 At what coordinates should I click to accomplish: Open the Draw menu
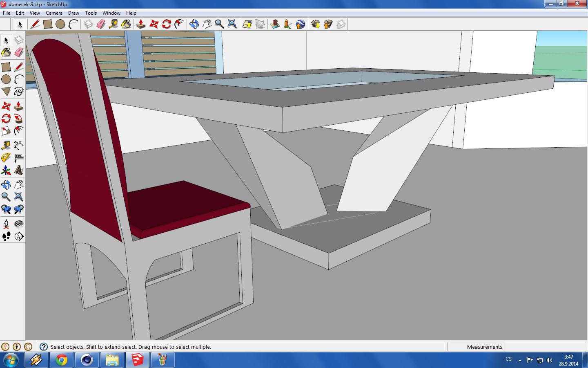click(x=73, y=13)
